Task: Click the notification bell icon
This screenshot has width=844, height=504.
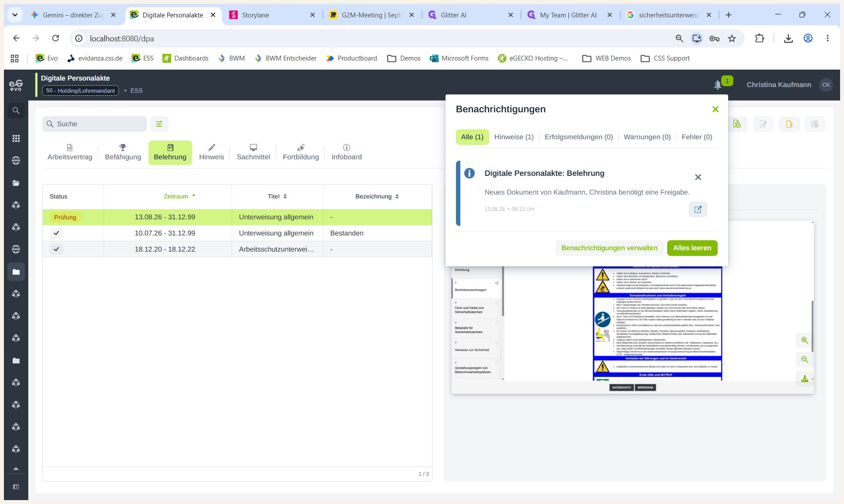Action: click(x=718, y=85)
